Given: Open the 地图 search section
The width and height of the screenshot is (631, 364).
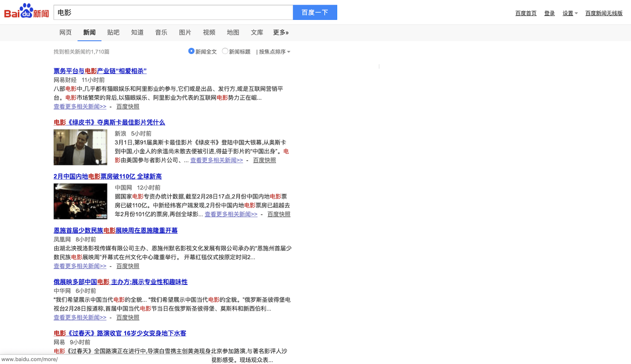Looking at the screenshot, I should click(233, 32).
